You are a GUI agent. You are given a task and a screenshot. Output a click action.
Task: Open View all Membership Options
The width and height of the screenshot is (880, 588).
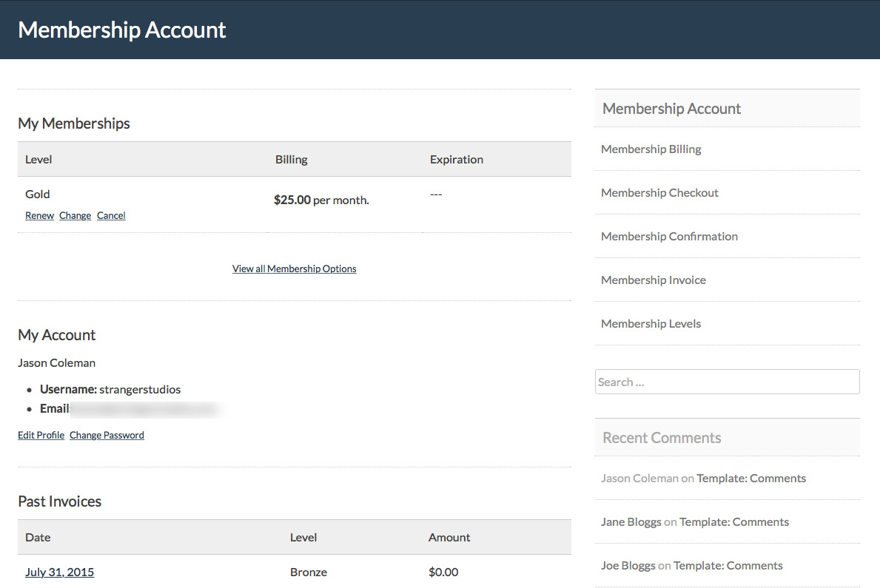(294, 269)
